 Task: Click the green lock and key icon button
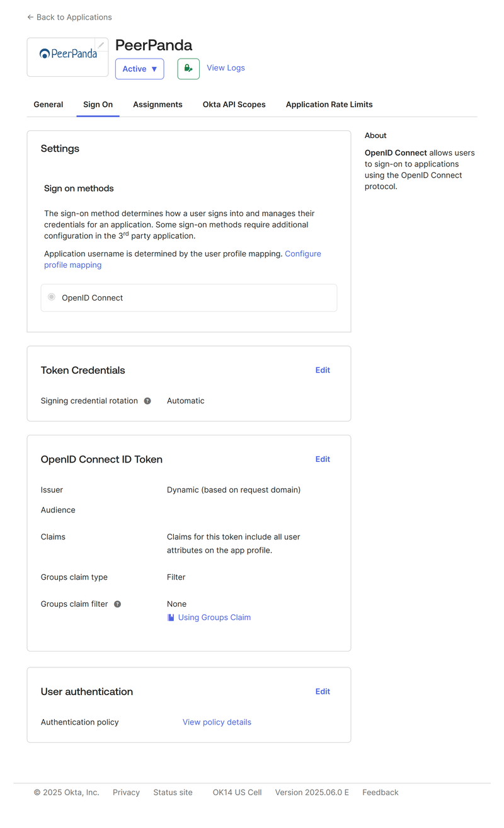coord(188,69)
